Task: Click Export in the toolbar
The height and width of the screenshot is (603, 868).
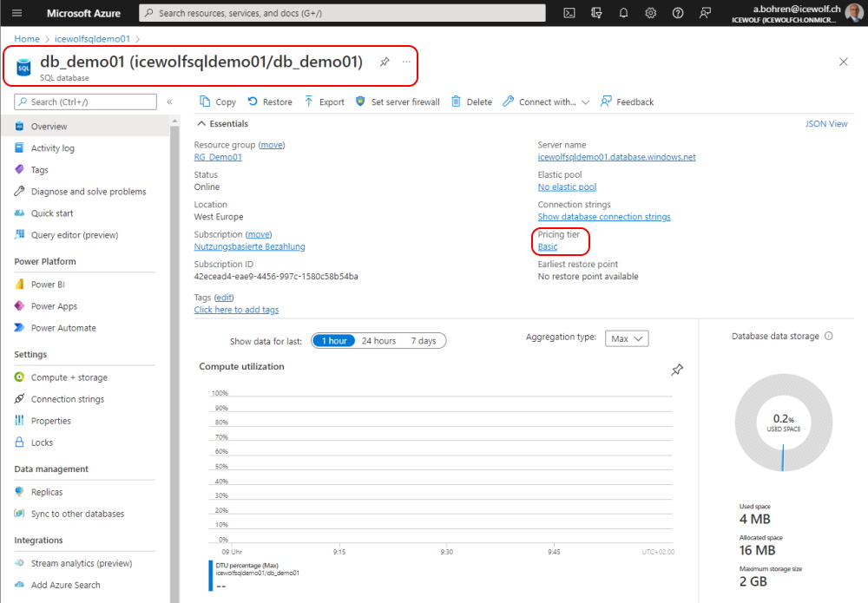Action: 325,102
